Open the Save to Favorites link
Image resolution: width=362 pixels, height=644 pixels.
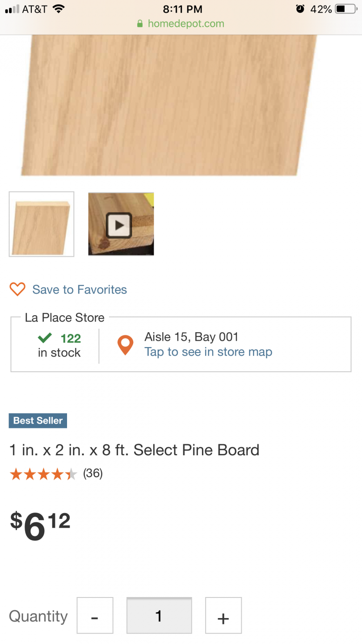click(x=80, y=290)
